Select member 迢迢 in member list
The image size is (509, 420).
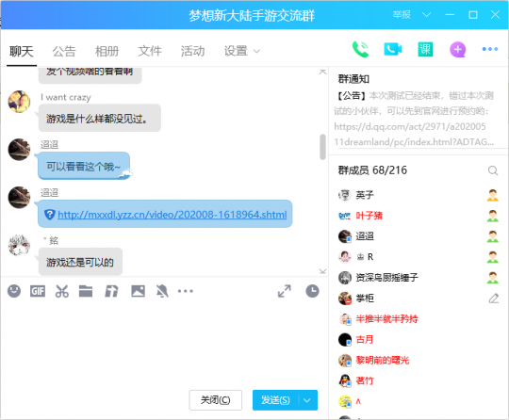(419, 236)
